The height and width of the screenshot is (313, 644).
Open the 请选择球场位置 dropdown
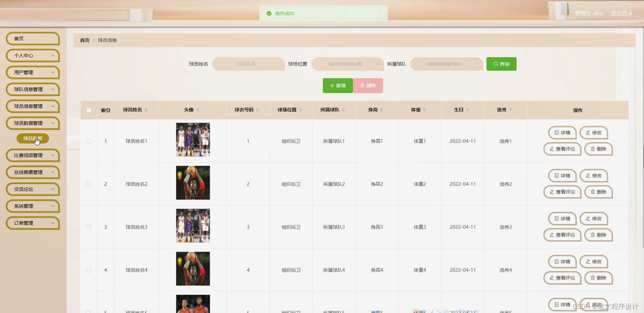pos(347,64)
